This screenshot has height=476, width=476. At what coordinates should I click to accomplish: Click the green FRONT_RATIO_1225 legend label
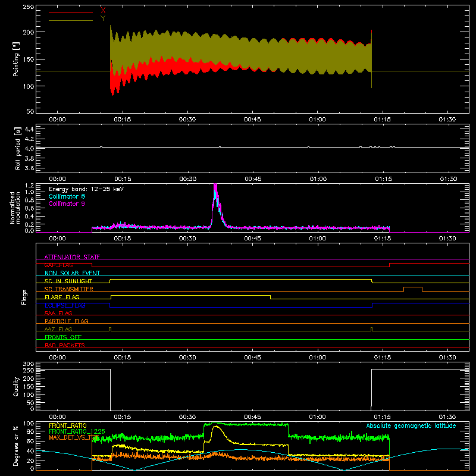tap(77, 431)
